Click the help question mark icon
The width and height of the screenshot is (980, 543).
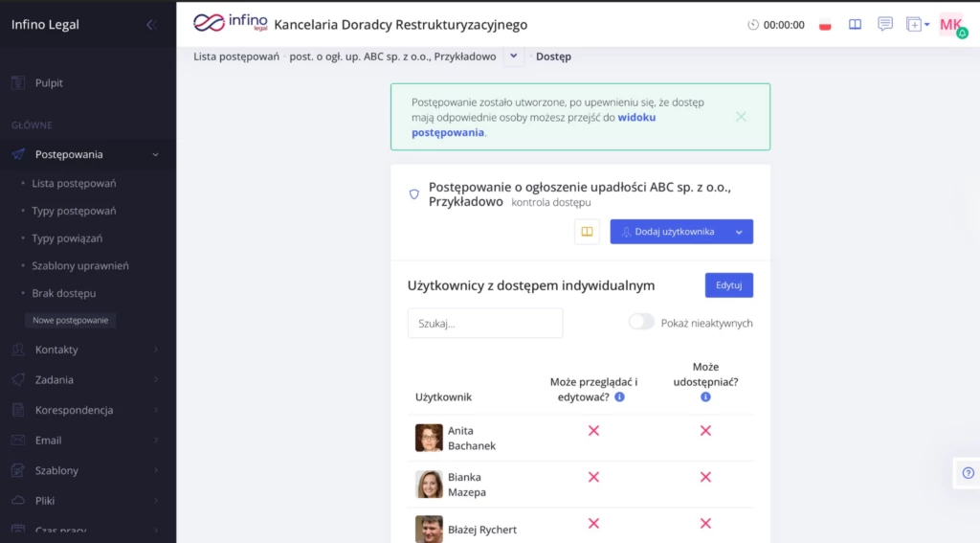pos(968,472)
